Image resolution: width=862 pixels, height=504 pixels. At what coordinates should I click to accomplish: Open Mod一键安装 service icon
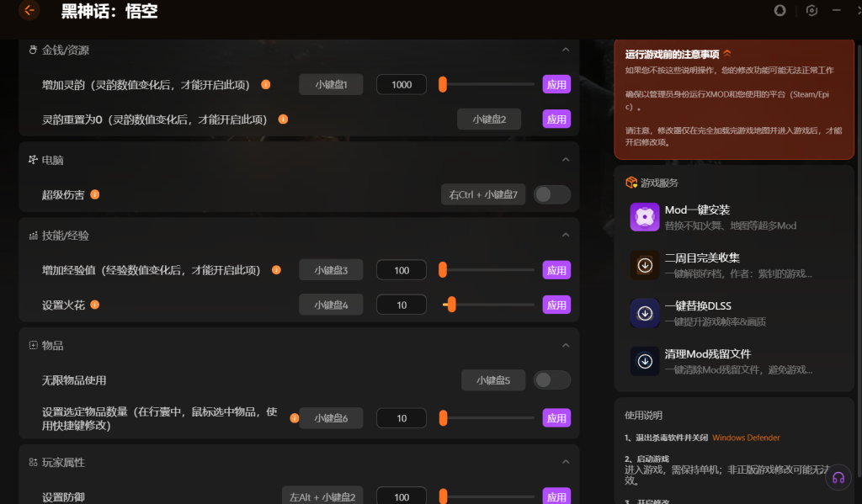tap(644, 217)
